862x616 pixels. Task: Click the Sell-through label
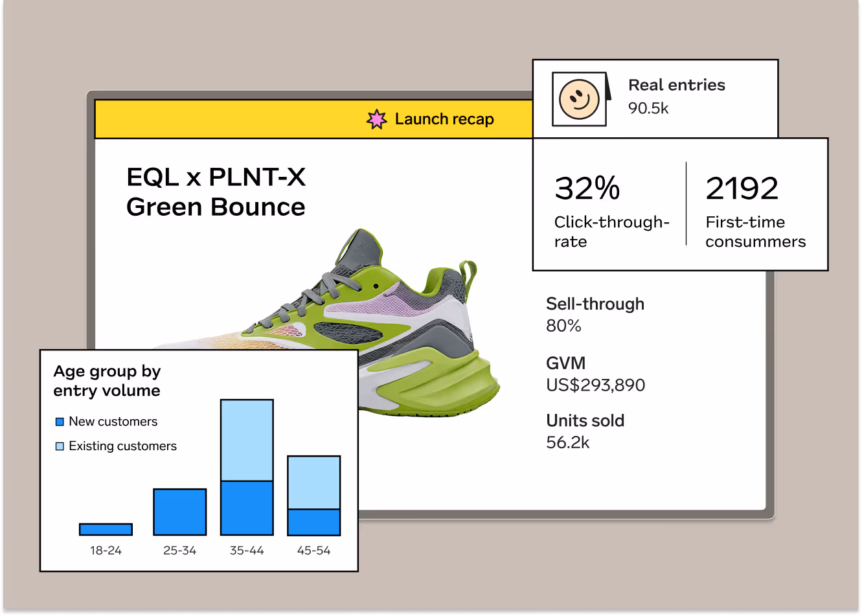(x=595, y=304)
